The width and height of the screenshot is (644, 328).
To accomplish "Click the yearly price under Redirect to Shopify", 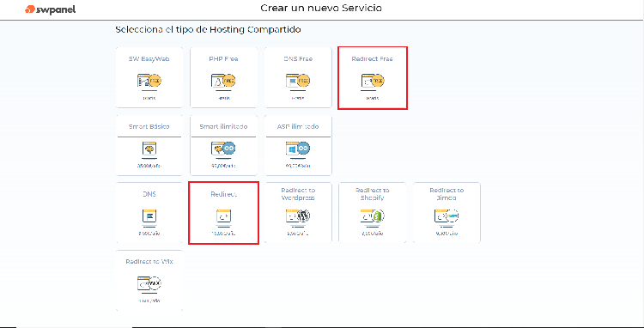I will point(372,234).
